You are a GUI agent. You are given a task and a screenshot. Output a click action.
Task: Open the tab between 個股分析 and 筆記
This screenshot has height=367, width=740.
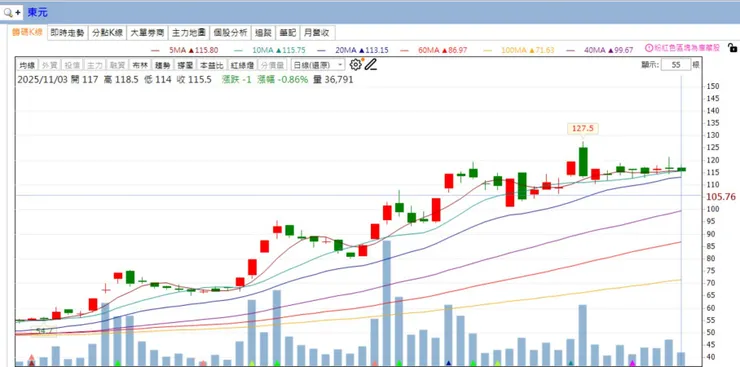[263, 33]
